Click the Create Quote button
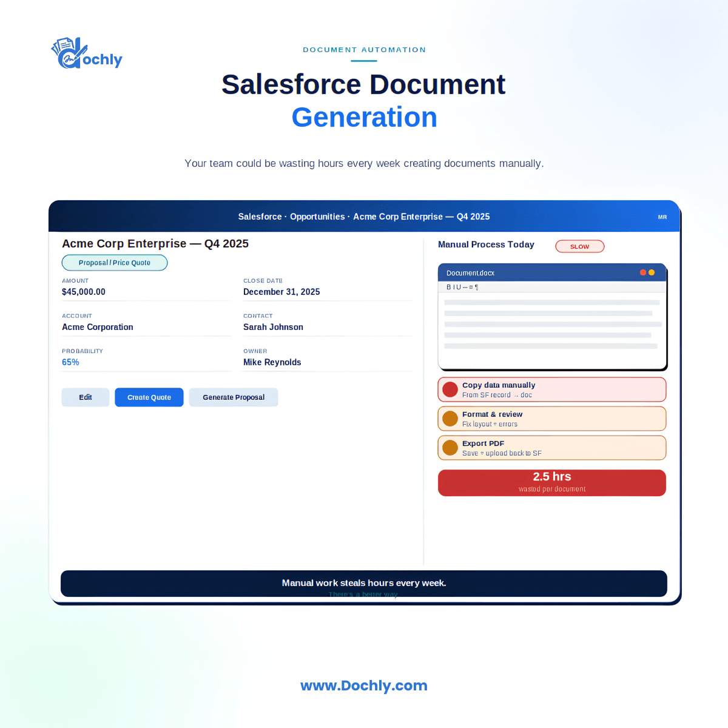Image resolution: width=728 pixels, height=728 pixels. (149, 397)
